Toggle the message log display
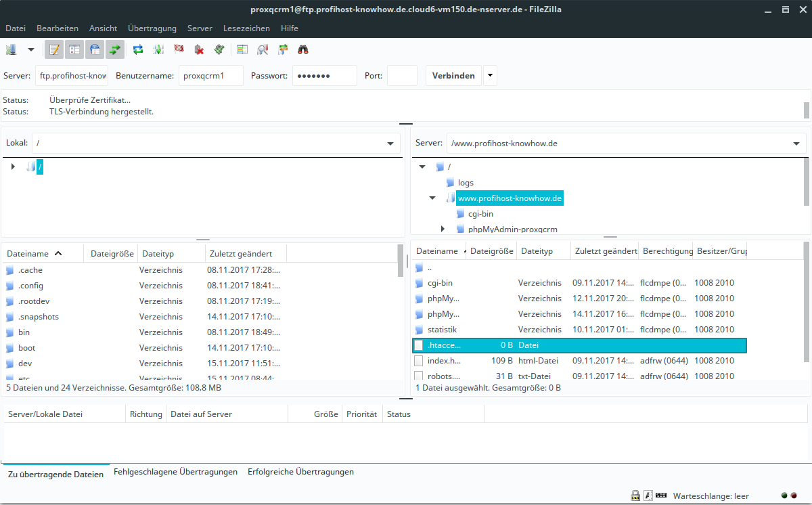Image resolution: width=812 pixels, height=505 pixels. click(x=54, y=49)
